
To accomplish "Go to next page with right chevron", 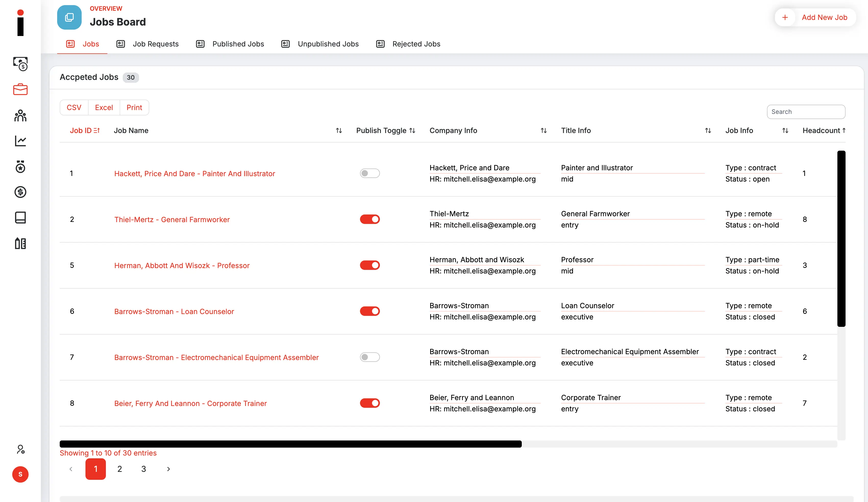I will click(x=168, y=469).
